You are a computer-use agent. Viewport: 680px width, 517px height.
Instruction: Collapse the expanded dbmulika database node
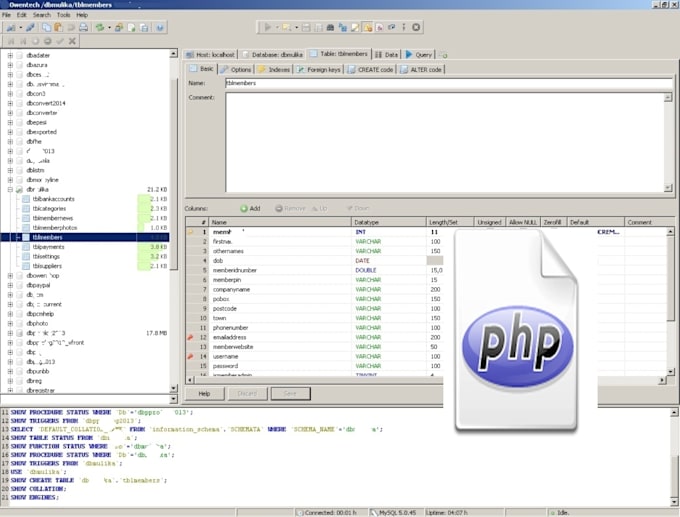click(x=10, y=189)
